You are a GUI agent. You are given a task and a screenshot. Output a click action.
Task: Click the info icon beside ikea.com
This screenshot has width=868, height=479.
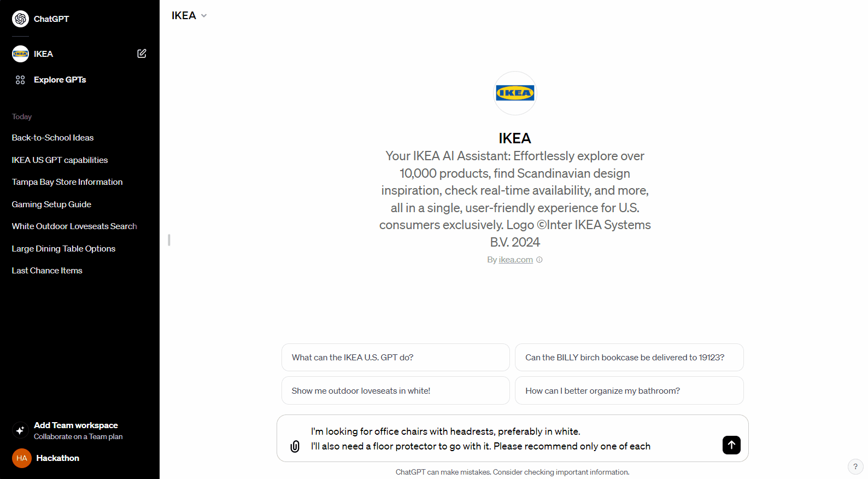pos(539,260)
